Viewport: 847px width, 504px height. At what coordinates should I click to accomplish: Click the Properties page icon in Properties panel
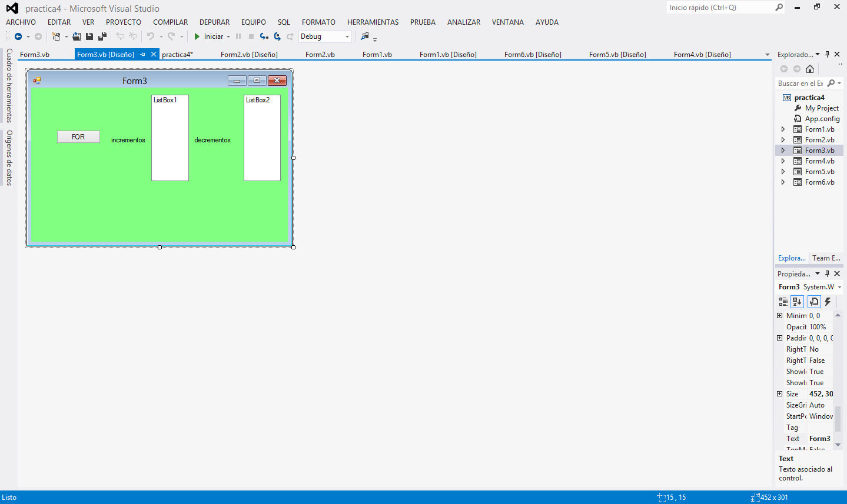pos(814,301)
